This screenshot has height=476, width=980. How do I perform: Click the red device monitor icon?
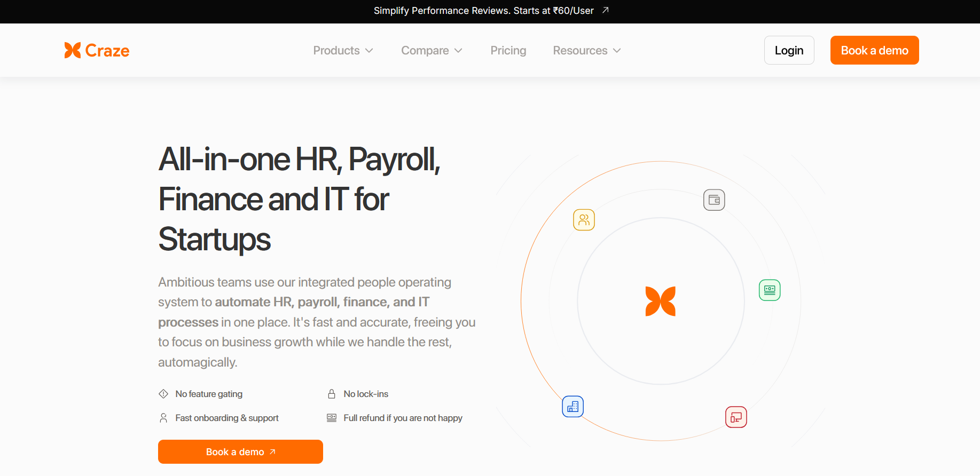[736, 417]
